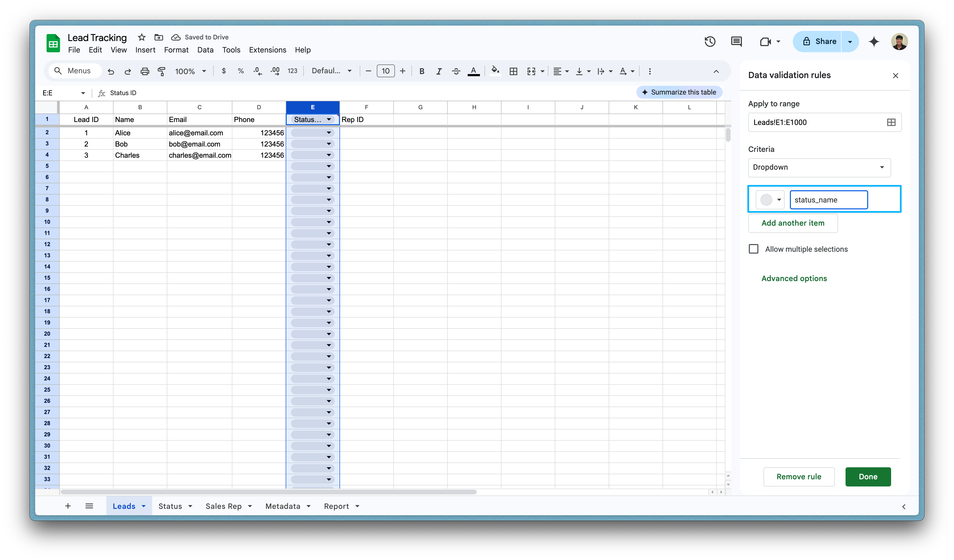Select data range grid icon
This screenshot has width=954, height=560.
(x=891, y=122)
